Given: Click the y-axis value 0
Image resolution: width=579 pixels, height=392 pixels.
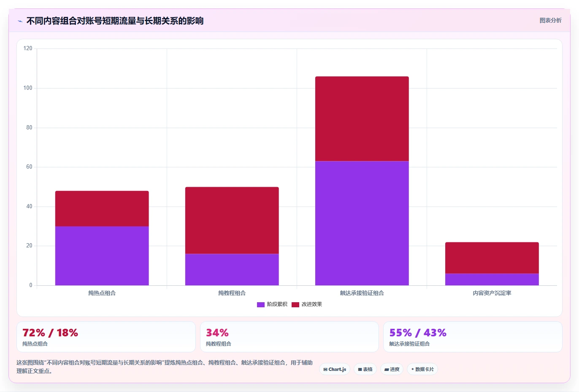Looking at the screenshot, I should pos(31,285).
